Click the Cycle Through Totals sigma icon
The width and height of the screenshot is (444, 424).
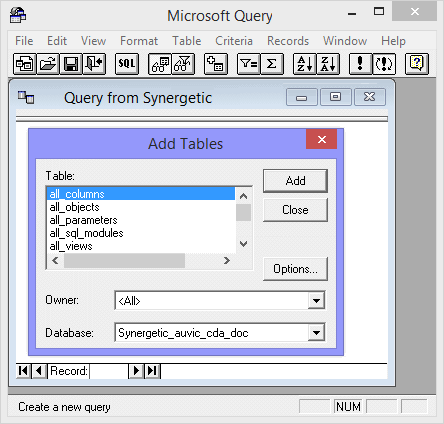tap(272, 64)
